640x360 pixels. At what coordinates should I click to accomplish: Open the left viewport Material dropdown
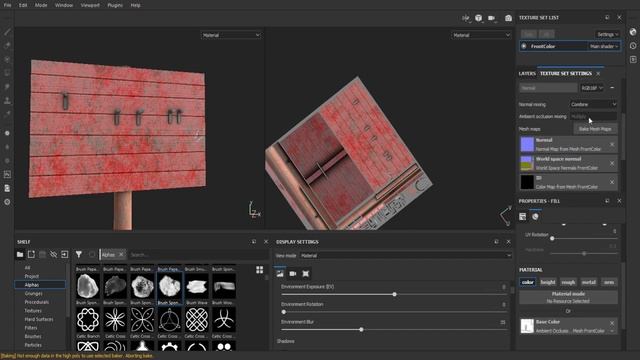231,35
